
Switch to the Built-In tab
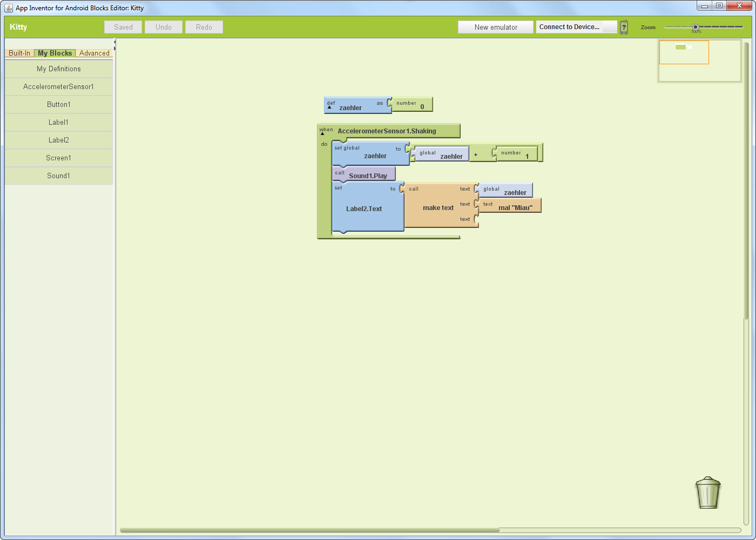(x=19, y=53)
